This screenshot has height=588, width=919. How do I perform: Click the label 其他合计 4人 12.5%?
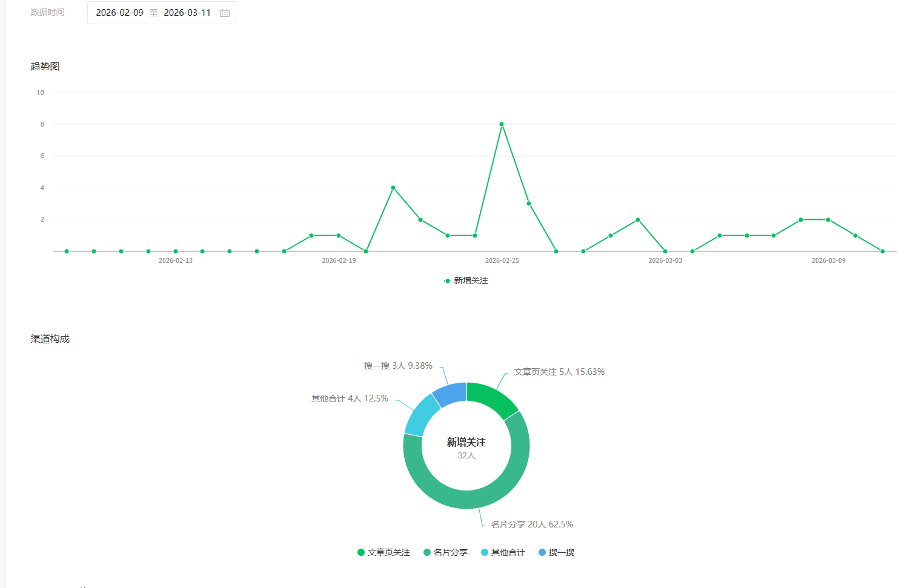tap(350, 398)
